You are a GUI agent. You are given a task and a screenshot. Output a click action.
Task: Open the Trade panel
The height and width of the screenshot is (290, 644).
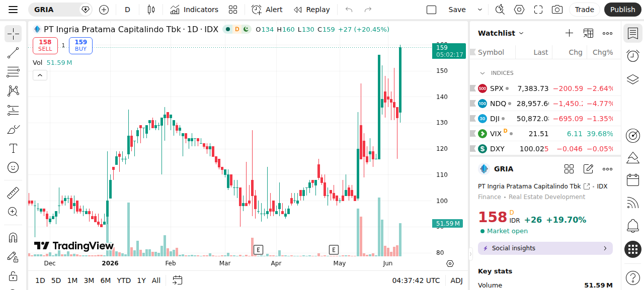[x=585, y=10]
